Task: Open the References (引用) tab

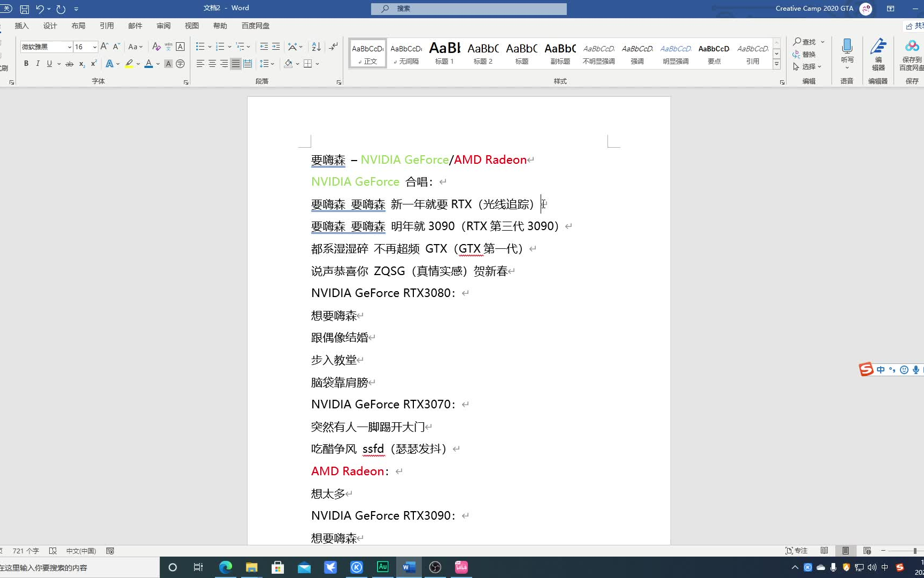Action: click(x=107, y=26)
